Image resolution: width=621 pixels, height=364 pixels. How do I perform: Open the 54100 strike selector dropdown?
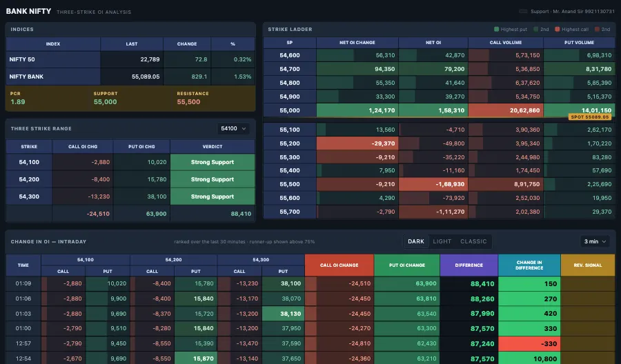233,128
